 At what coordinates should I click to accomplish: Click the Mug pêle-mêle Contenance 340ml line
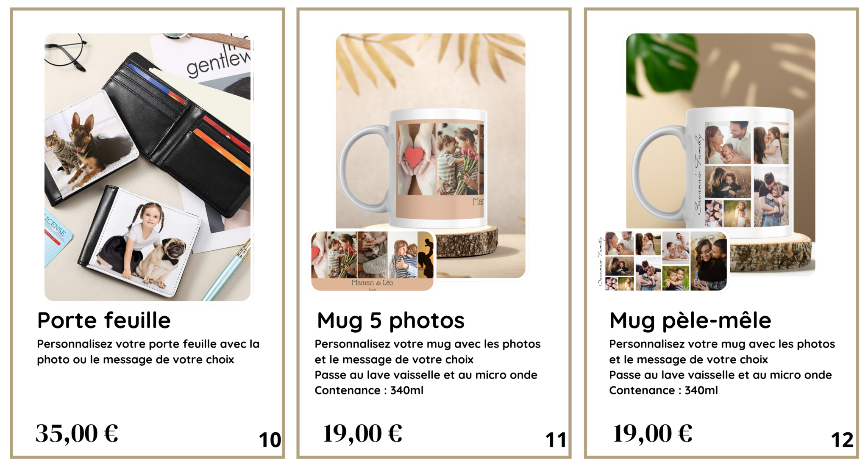tap(663, 390)
